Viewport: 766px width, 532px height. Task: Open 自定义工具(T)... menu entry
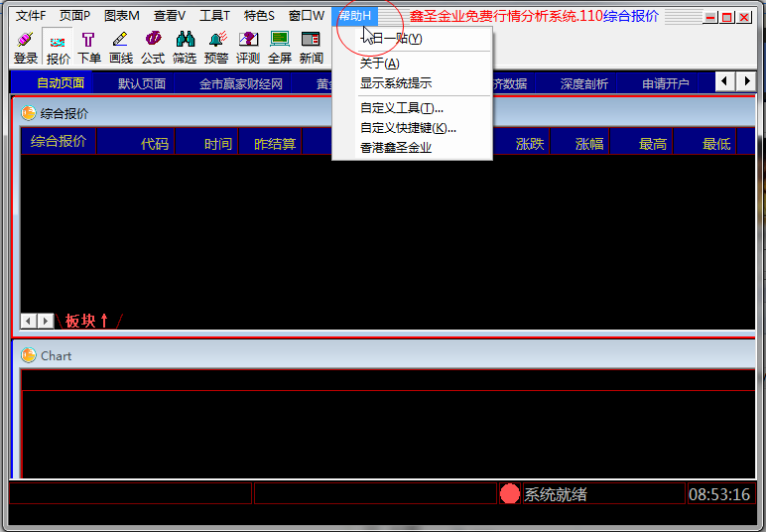413,108
